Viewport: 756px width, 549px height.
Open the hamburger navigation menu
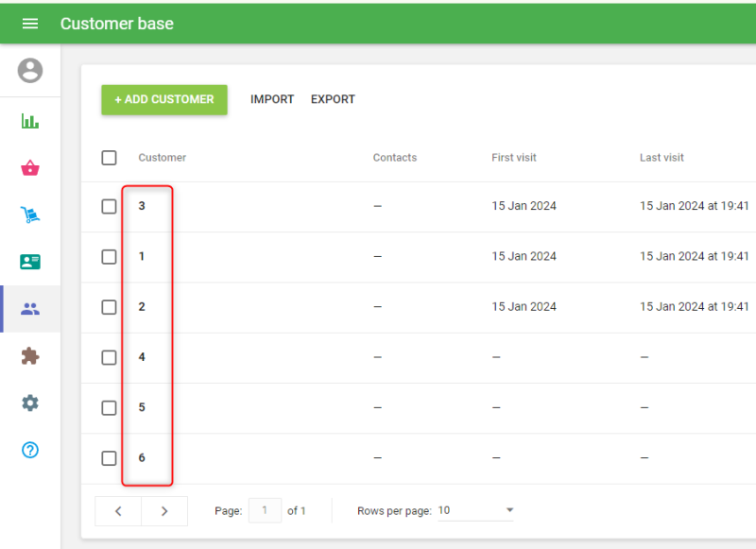(x=30, y=24)
